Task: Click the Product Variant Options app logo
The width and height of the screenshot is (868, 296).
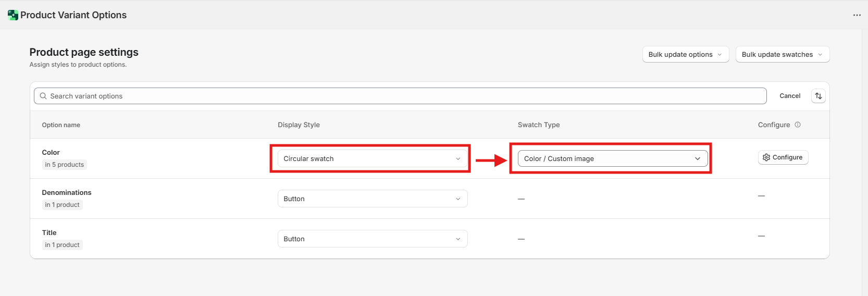Action: [x=13, y=15]
